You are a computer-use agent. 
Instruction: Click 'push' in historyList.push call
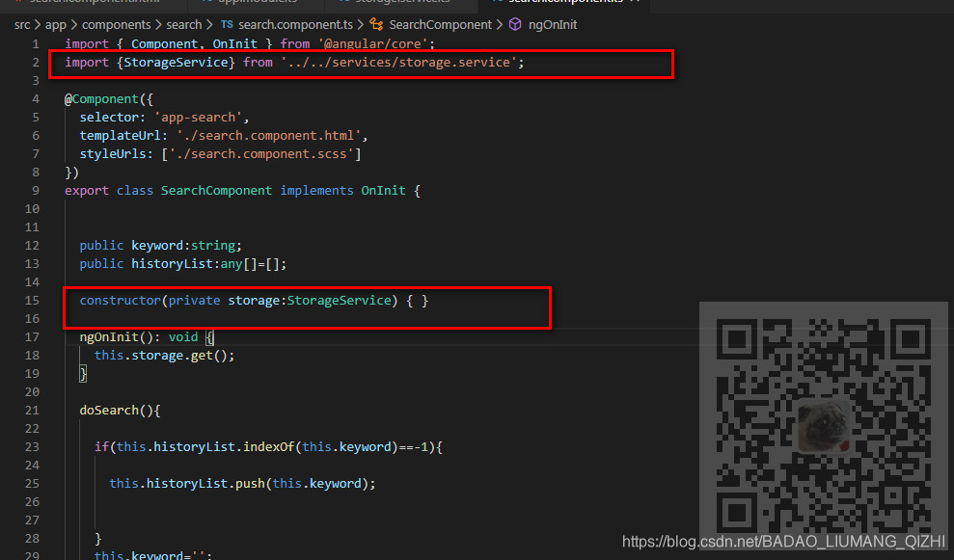click(250, 484)
